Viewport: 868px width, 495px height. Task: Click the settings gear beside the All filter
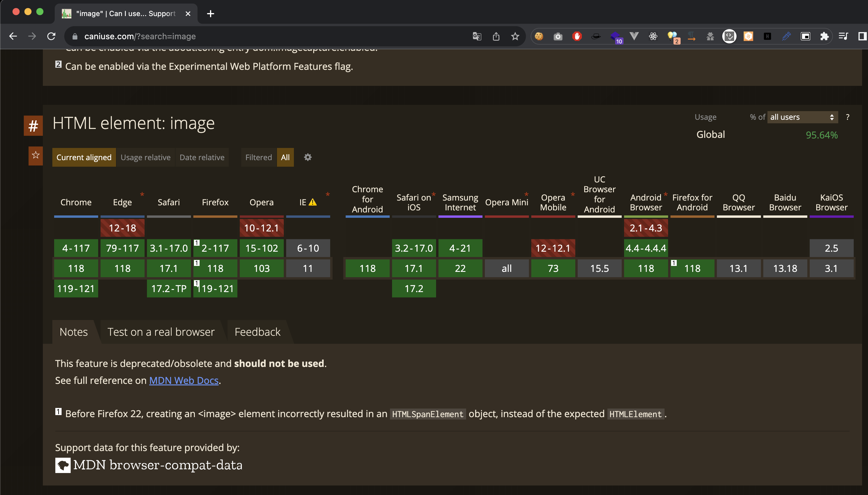click(x=308, y=157)
